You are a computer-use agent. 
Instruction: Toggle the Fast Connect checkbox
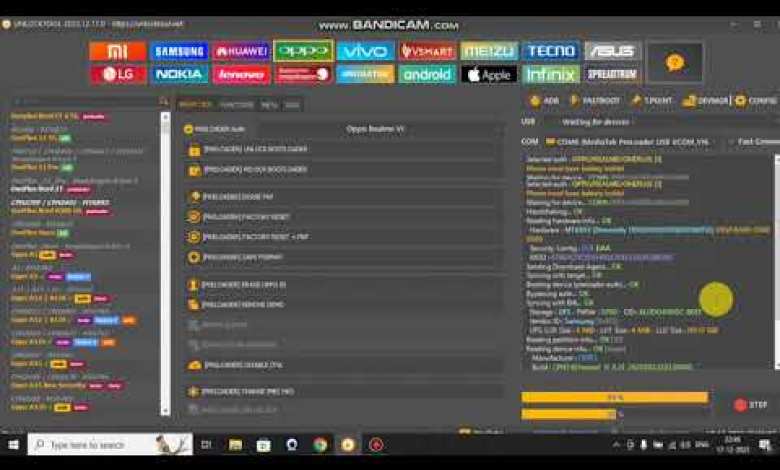pos(754,142)
